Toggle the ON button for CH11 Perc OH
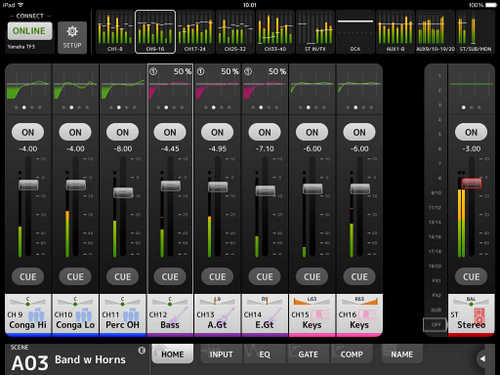The height and width of the screenshot is (375, 500). [123, 132]
